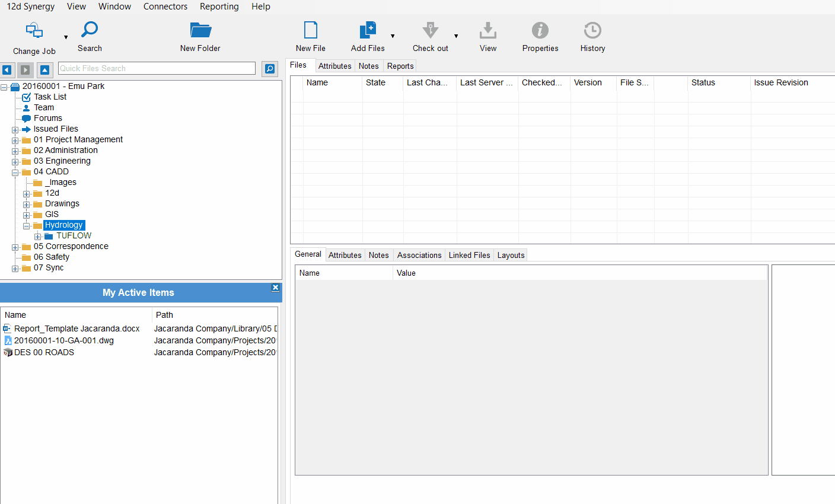Open the Add Files dropdown arrow
Image resolution: width=835 pixels, height=504 pixels.
coord(393,37)
